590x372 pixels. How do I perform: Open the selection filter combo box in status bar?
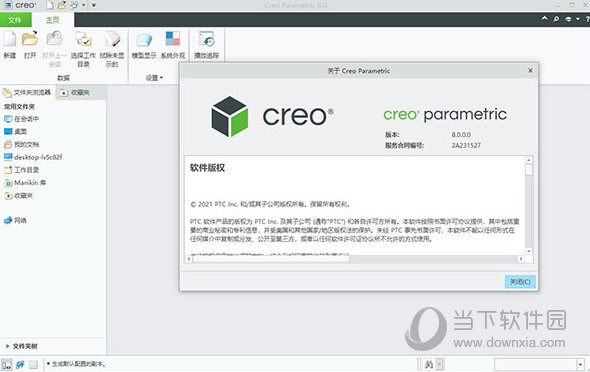pyautogui.click(x=539, y=364)
